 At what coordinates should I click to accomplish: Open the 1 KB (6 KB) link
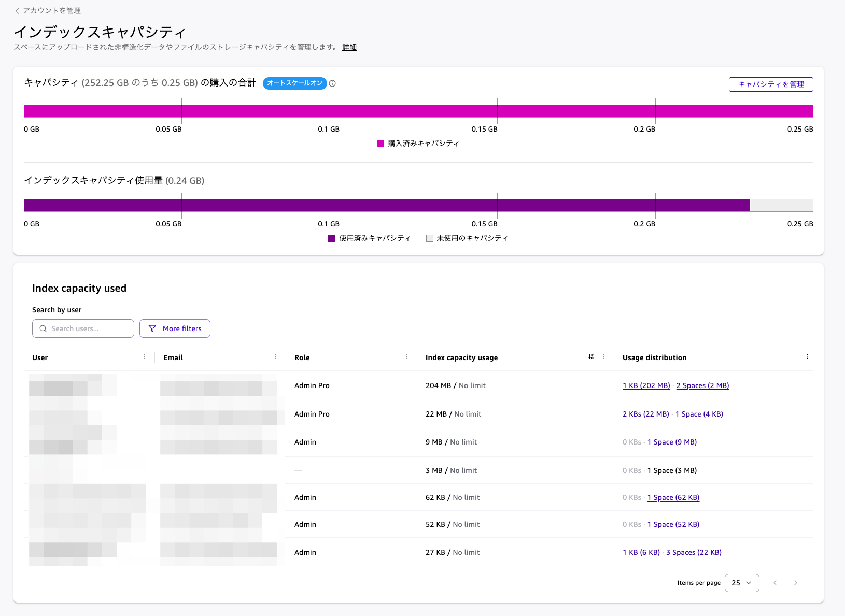click(641, 552)
